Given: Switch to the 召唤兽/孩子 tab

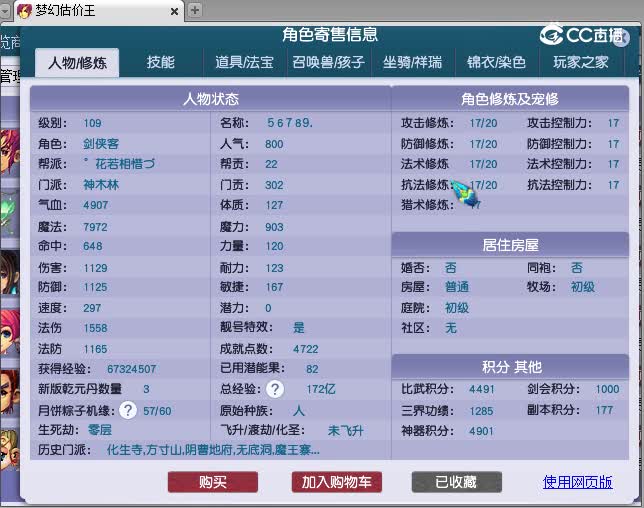Looking at the screenshot, I should click(x=329, y=62).
